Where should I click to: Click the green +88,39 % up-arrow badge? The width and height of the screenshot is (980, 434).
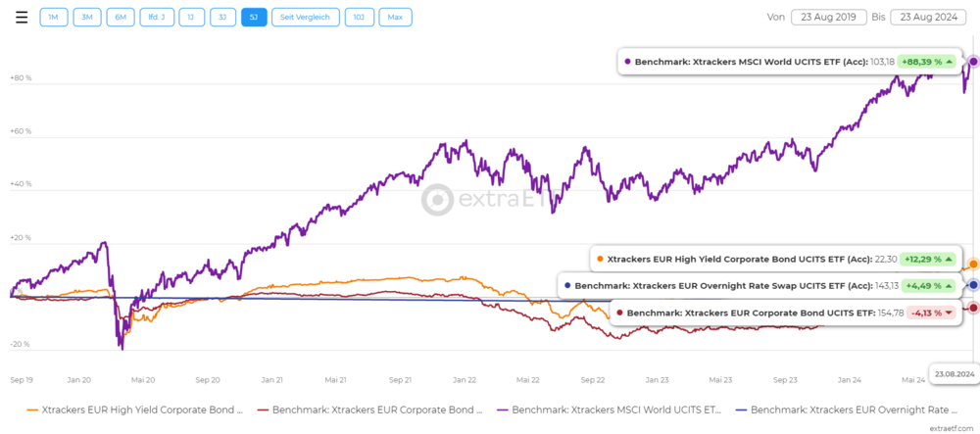(927, 63)
